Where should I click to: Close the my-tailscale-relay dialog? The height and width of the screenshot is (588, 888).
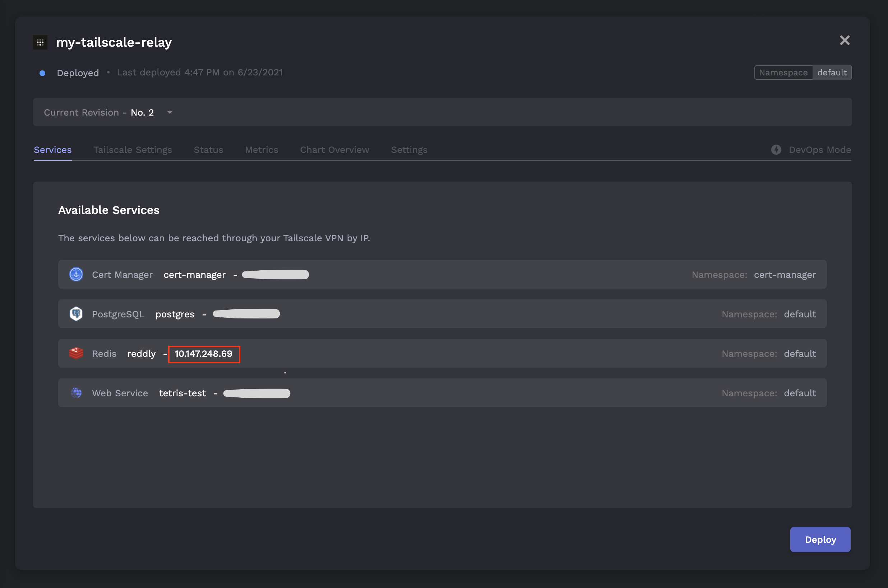(x=844, y=40)
